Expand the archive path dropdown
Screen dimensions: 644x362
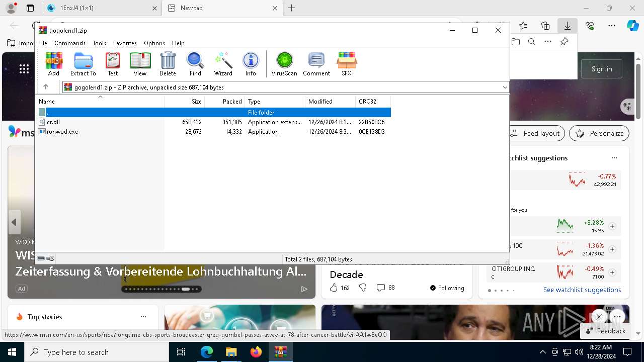[505, 87]
